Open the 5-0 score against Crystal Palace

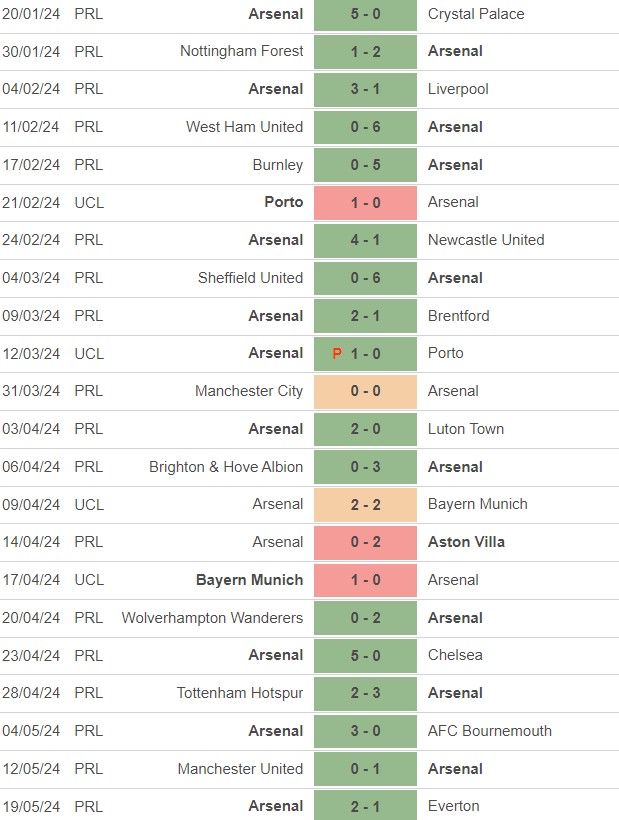[x=365, y=14]
